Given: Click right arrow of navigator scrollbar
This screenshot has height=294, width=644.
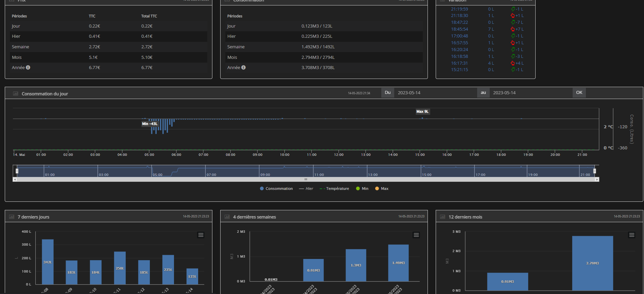Looking at the screenshot, I should click(x=597, y=179).
